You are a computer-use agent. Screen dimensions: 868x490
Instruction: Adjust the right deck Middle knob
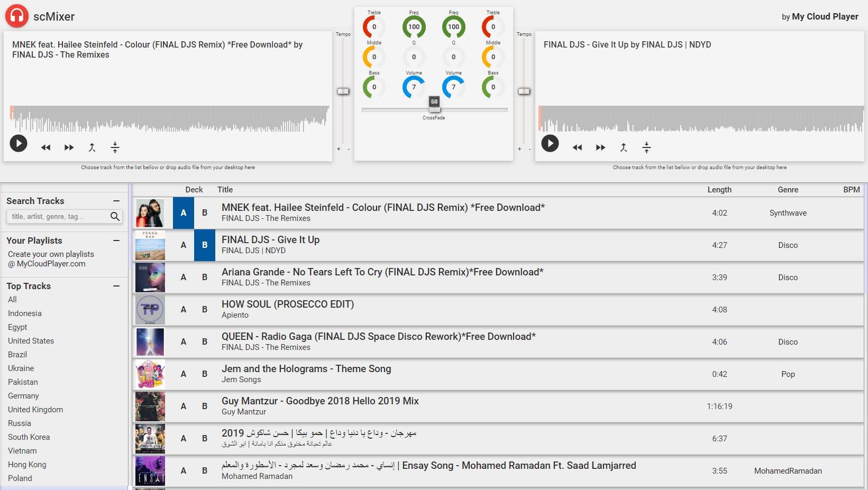tap(493, 57)
